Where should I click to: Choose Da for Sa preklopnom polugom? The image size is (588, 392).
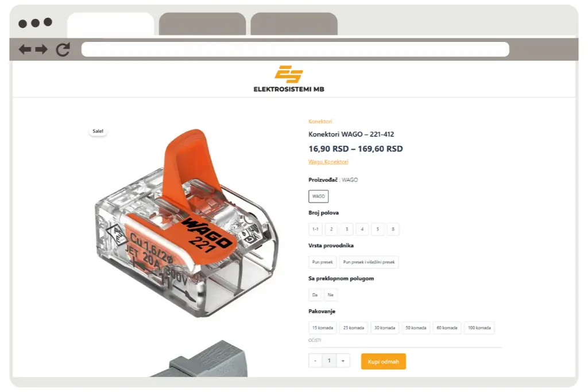point(315,295)
